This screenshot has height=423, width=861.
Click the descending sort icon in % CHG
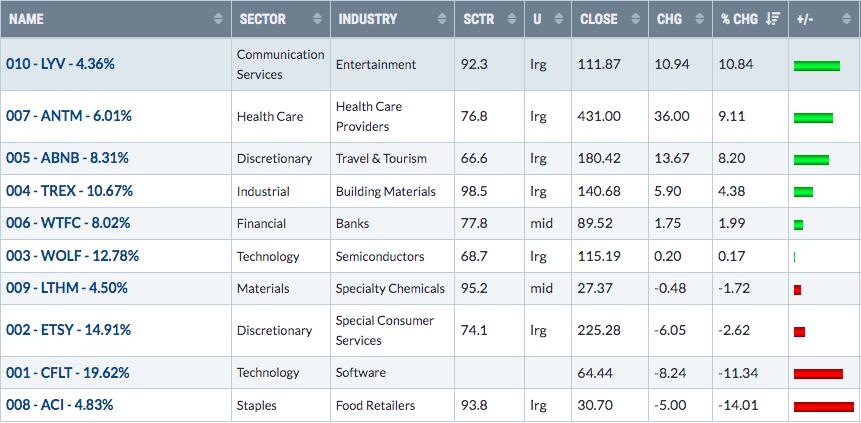point(773,19)
